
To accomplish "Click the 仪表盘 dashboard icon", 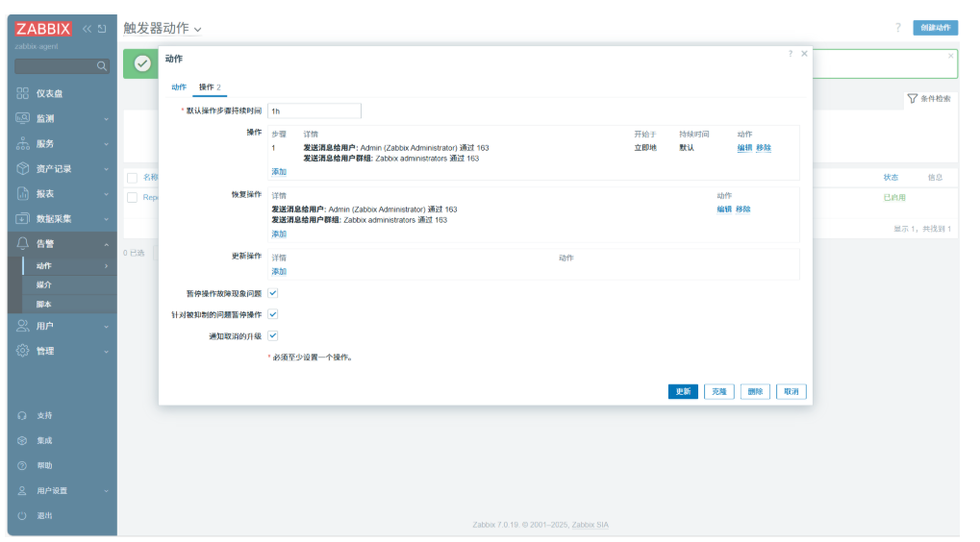I will tap(22, 93).
